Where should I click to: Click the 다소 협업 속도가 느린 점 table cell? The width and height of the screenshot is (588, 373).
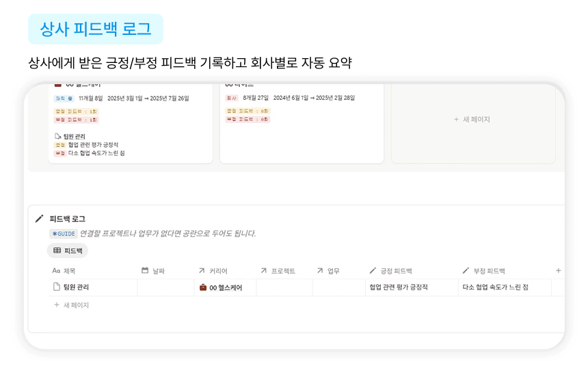[x=496, y=287]
